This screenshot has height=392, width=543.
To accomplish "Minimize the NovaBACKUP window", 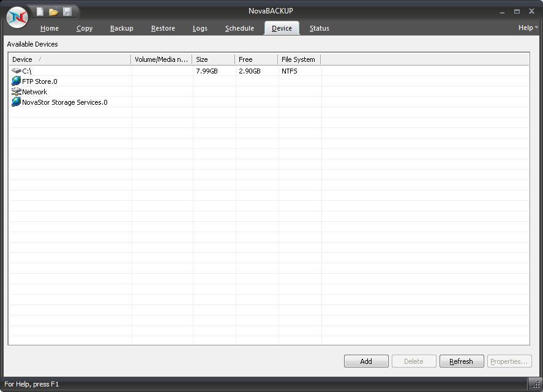I will tap(502, 12).
